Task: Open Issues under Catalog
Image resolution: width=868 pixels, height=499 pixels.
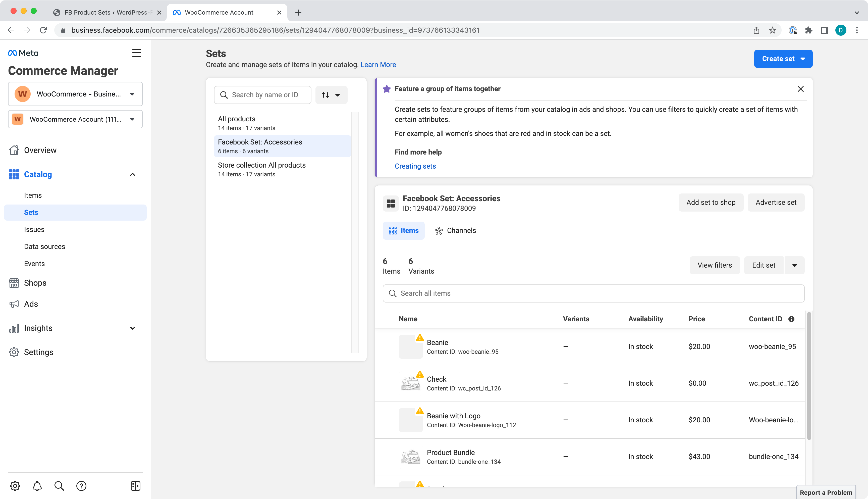Action: tap(34, 230)
